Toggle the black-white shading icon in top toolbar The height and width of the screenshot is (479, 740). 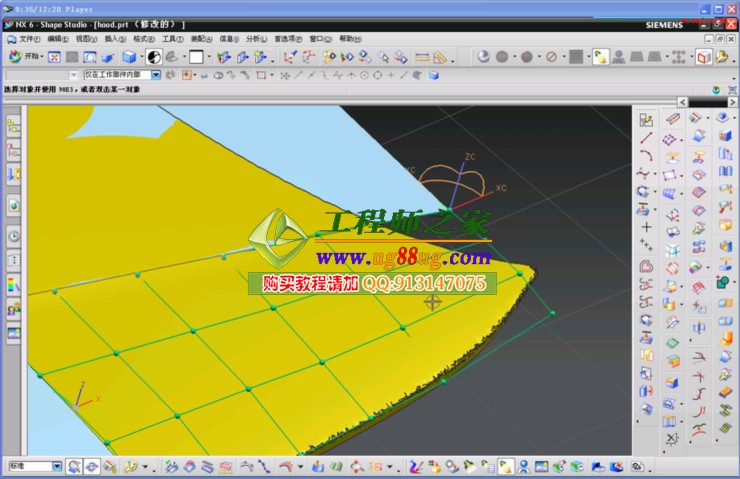tap(153, 57)
